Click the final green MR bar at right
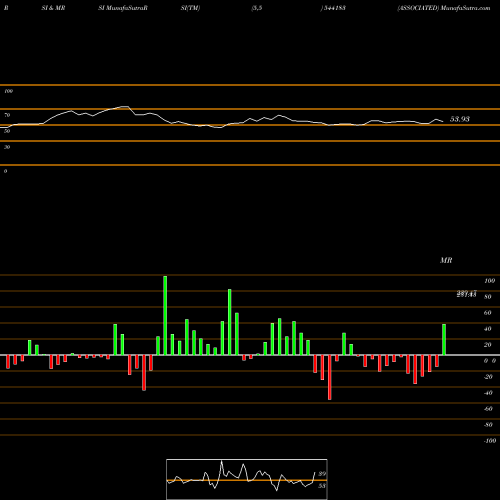The width and height of the screenshot is (500, 500). pyautogui.click(x=444, y=339)
